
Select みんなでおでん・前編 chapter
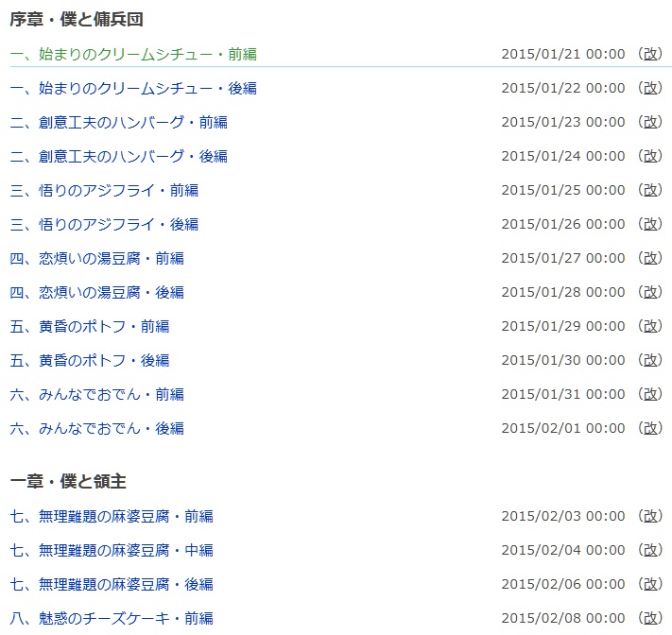(96, 394)
